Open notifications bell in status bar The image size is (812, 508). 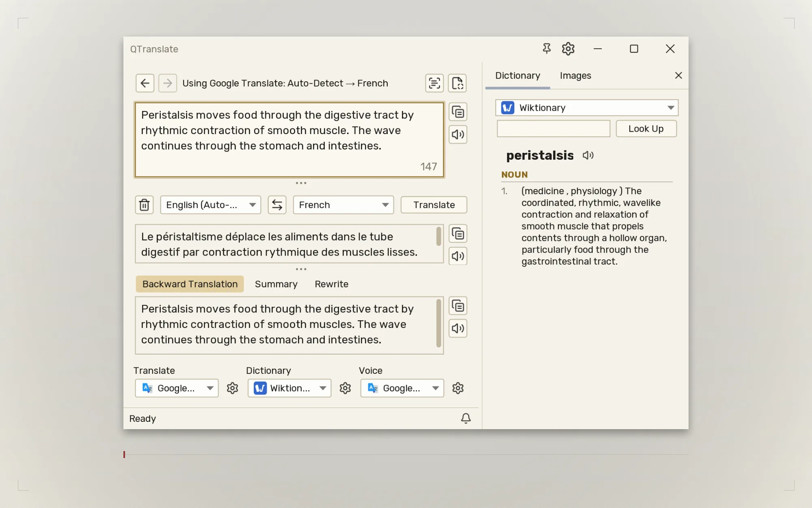click(x=466, y=419)
